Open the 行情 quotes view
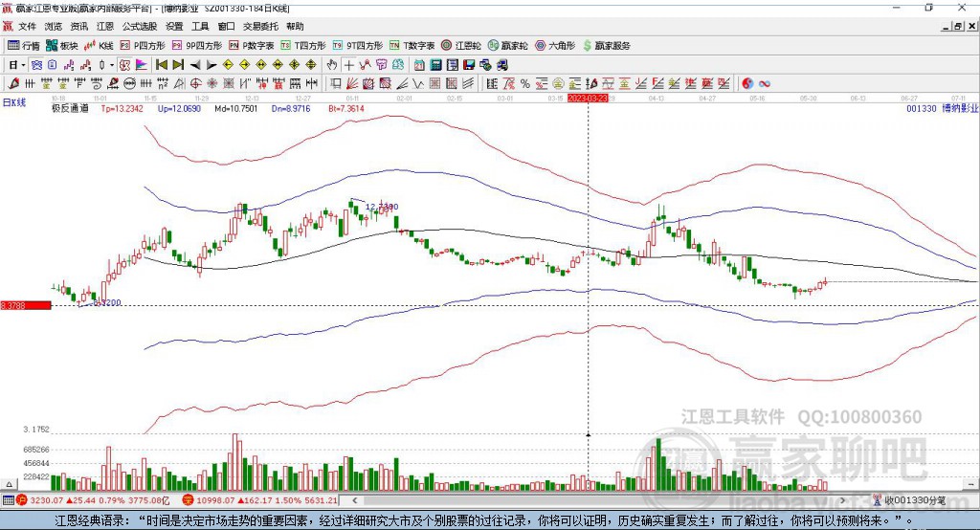 [24, 46]
